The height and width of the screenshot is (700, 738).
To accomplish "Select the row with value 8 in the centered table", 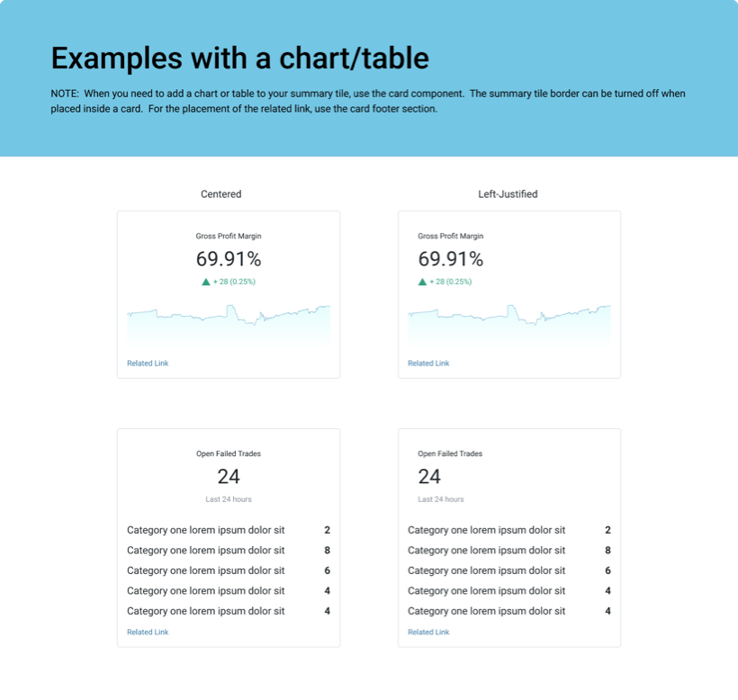I will click(229, 551).
